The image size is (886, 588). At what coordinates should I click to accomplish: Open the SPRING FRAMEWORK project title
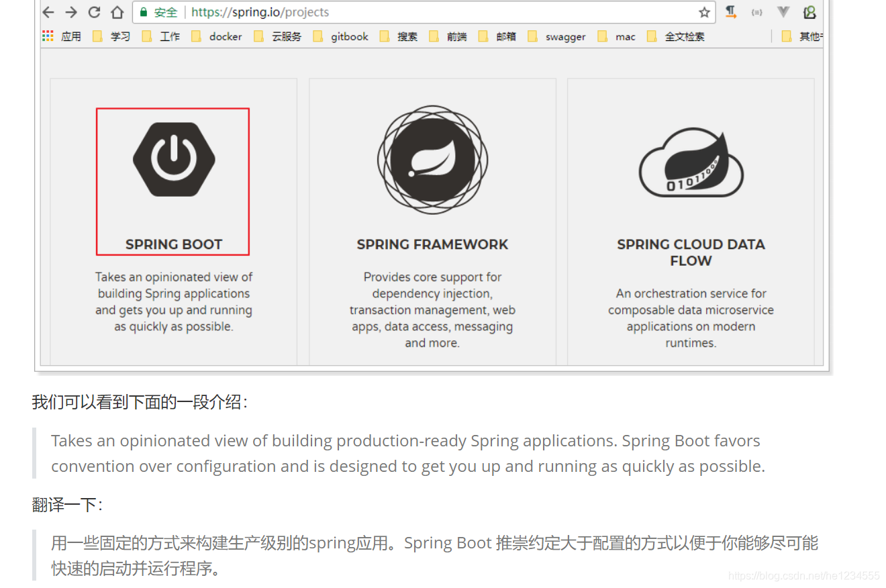[x=432, y=244]
